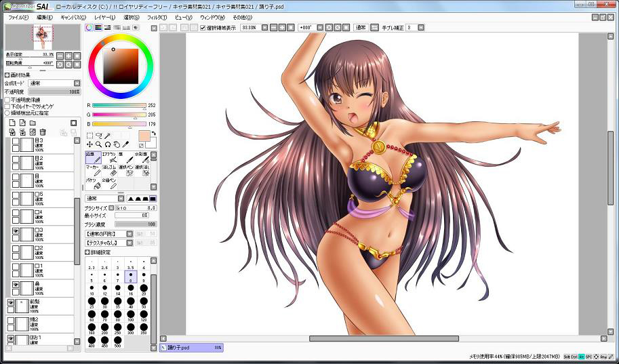
Task: Click the move layer tool
Action: [89, 144]
